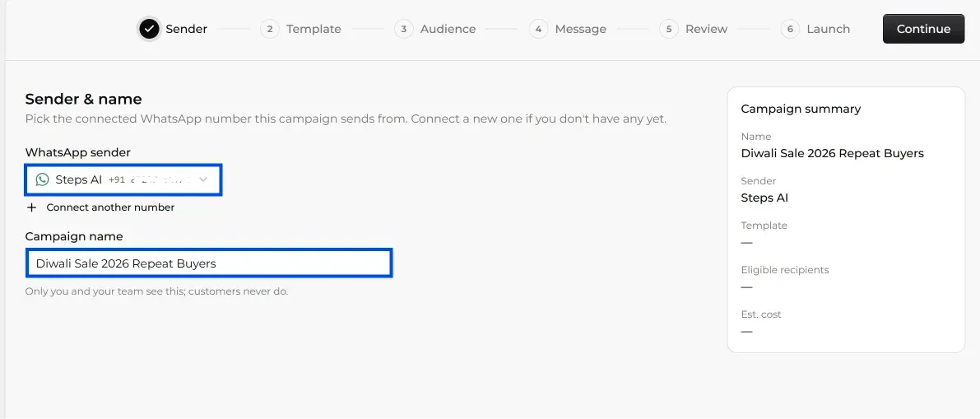The height and width of the screenshot is (419, 980).
Task: Click summary name 'Diwali Sale 2026 Repeat Buyers'
Action: [x=832, y=153]
